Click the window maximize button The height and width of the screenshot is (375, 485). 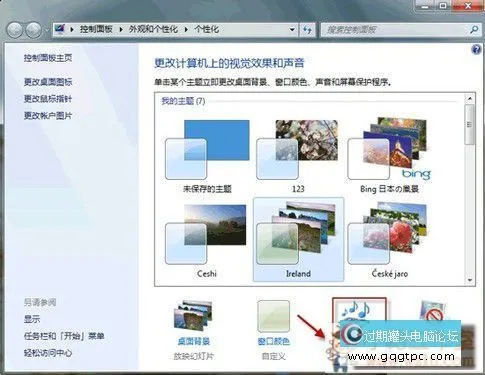(443, 6)
